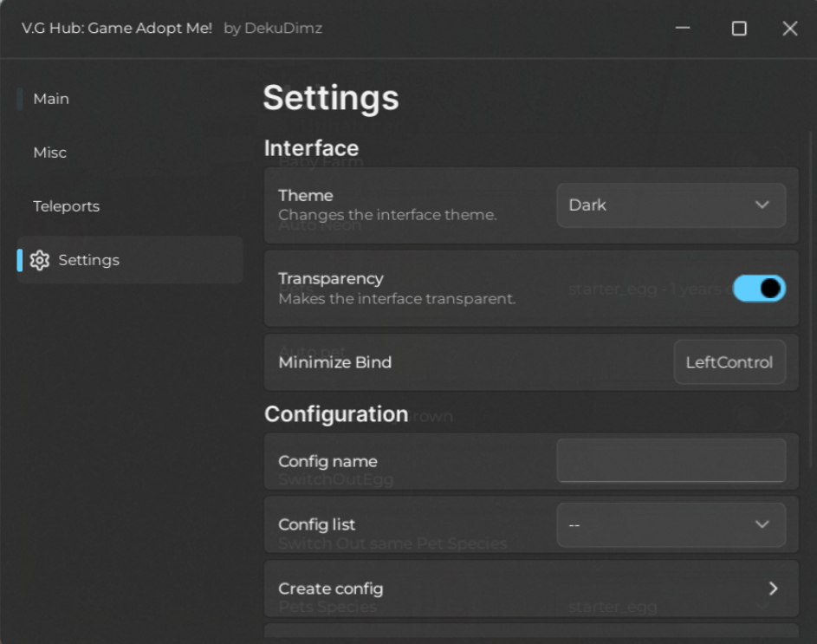Click the large Settings page title
The image size is (817, 644).
pos(331,98)
